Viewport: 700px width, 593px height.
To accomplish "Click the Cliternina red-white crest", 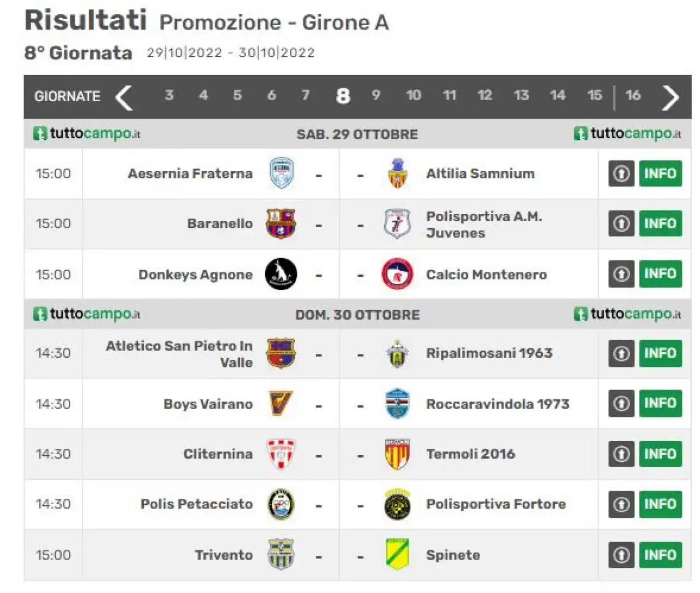I will tap(281, 454).
